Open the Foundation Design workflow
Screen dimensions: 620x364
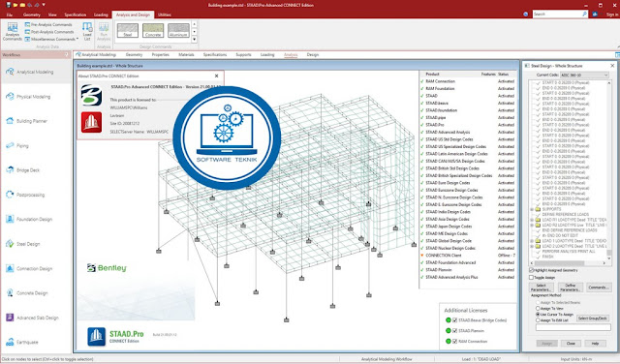(x=29, y=219)
